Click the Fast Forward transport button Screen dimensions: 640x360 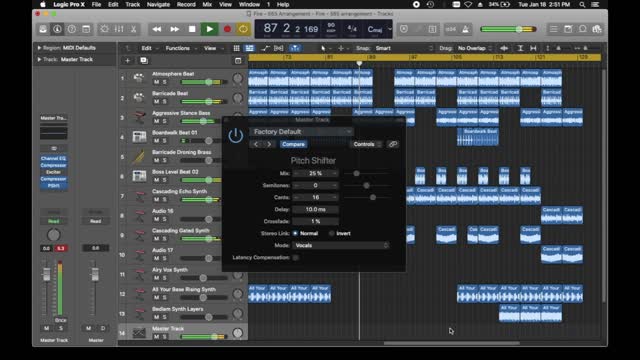tap(175, 29)
